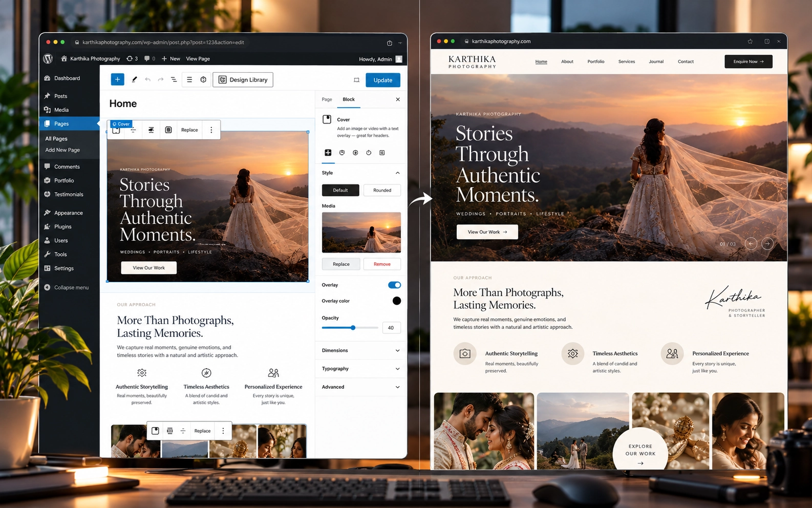Click the Opacity value field showing 40

pyautogui.click(x=391, y=328)
